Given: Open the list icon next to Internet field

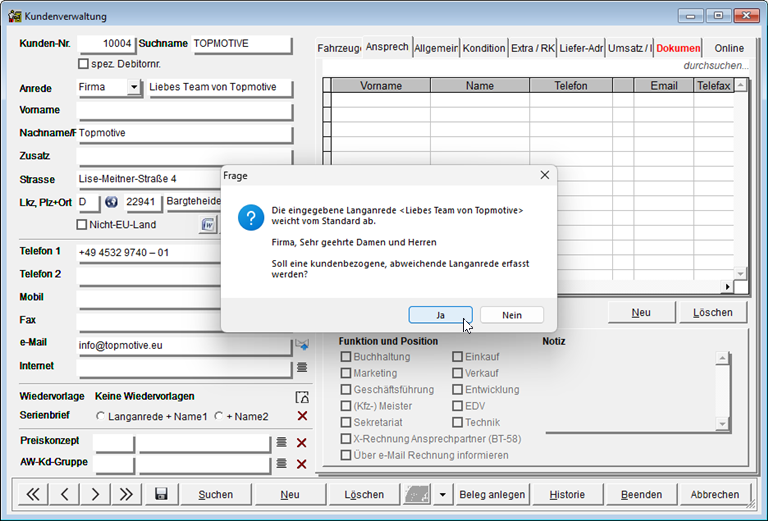Looking at the screenshot, I should click(x=302, y=367).
